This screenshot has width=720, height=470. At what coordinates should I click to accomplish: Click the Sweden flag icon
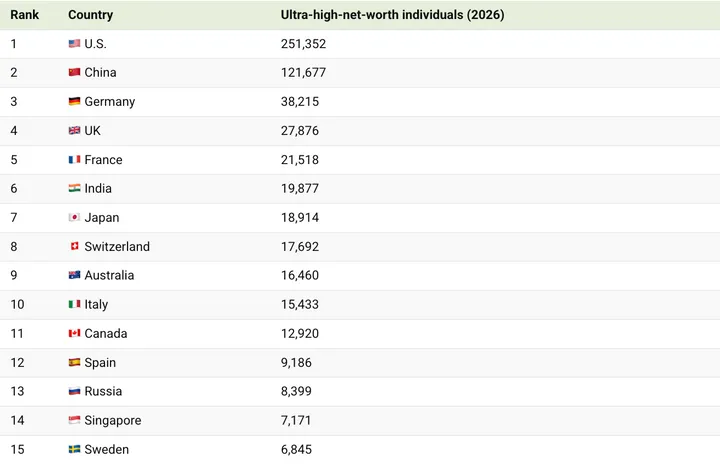click(74, 449)
